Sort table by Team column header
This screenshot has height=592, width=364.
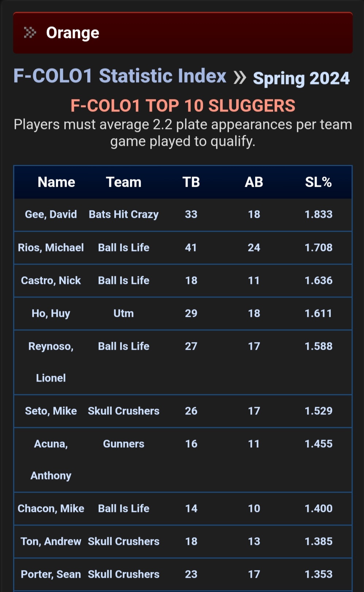click(x=123, y=182)
